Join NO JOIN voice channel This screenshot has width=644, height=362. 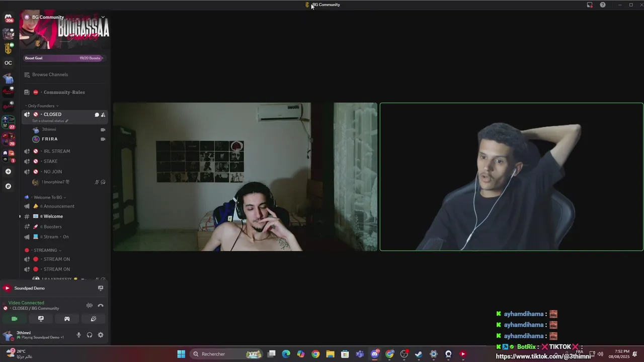point(65,171)
